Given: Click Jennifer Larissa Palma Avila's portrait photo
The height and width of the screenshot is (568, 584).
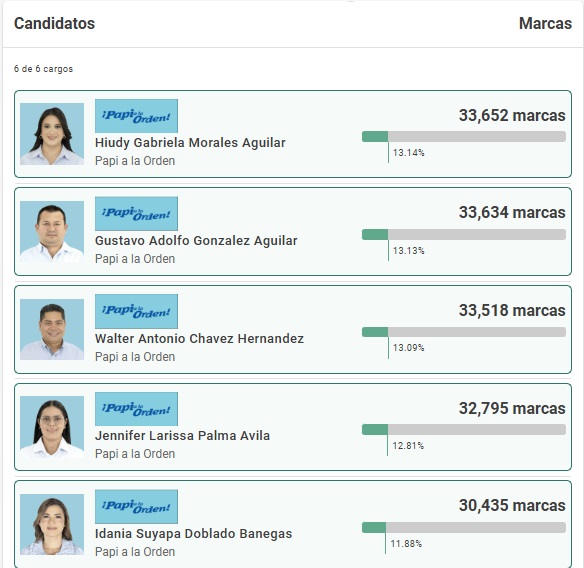Looking at the screenshot, I should [52, 427].
